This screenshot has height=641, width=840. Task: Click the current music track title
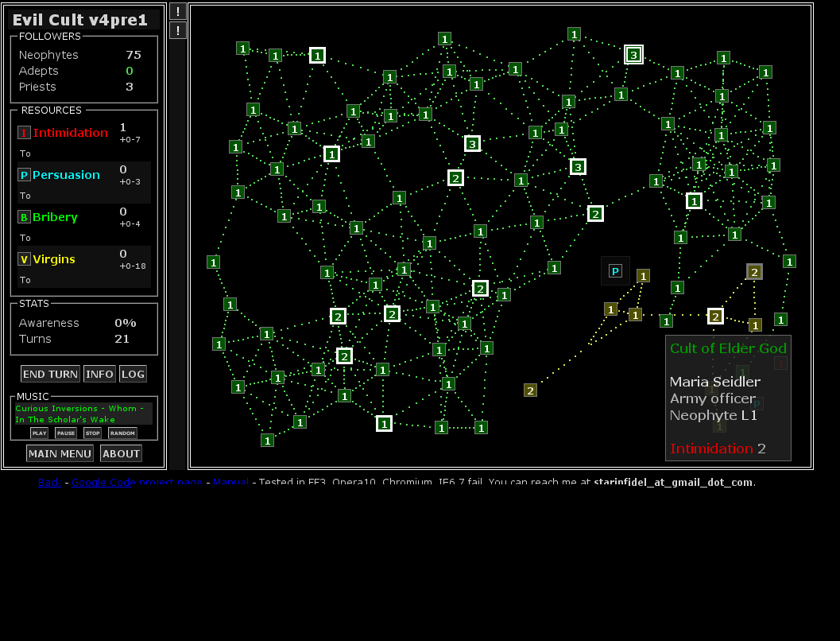click(x=83, y=414)
